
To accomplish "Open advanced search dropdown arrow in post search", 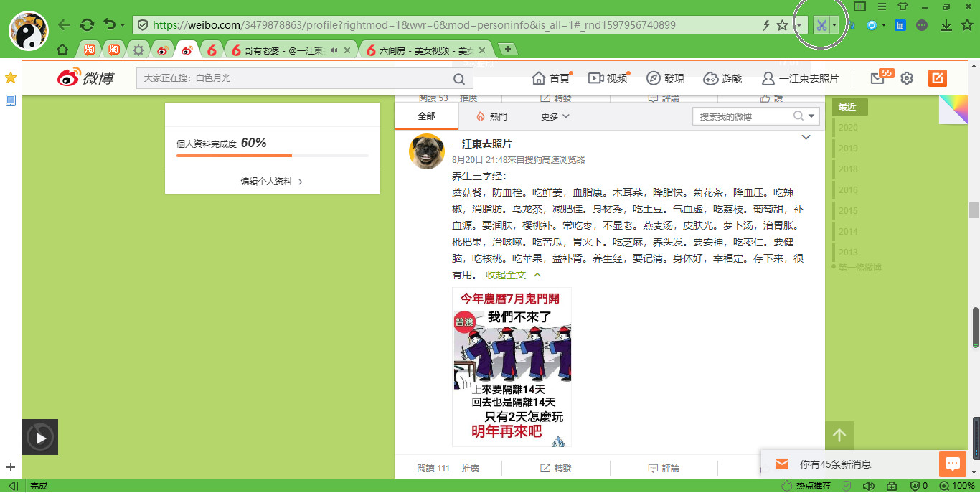I will (x=812, y=116).
